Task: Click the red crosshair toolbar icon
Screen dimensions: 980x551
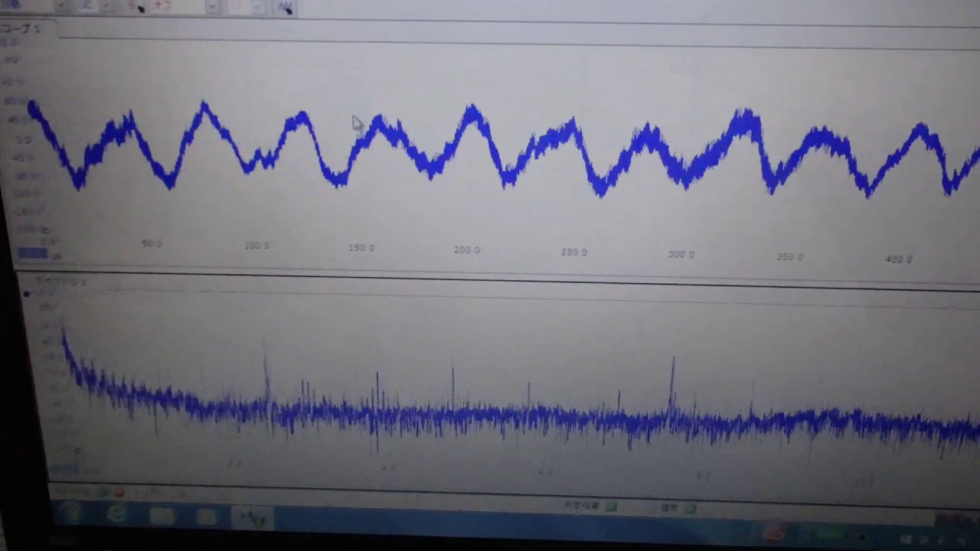Action: tap(162, 5)
